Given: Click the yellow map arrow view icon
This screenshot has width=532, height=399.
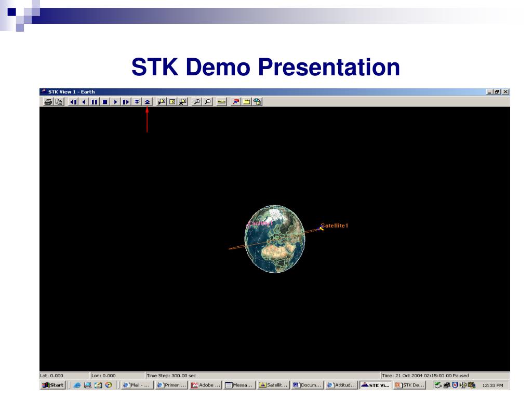Looking at the screenshot, I should (172, 102).
